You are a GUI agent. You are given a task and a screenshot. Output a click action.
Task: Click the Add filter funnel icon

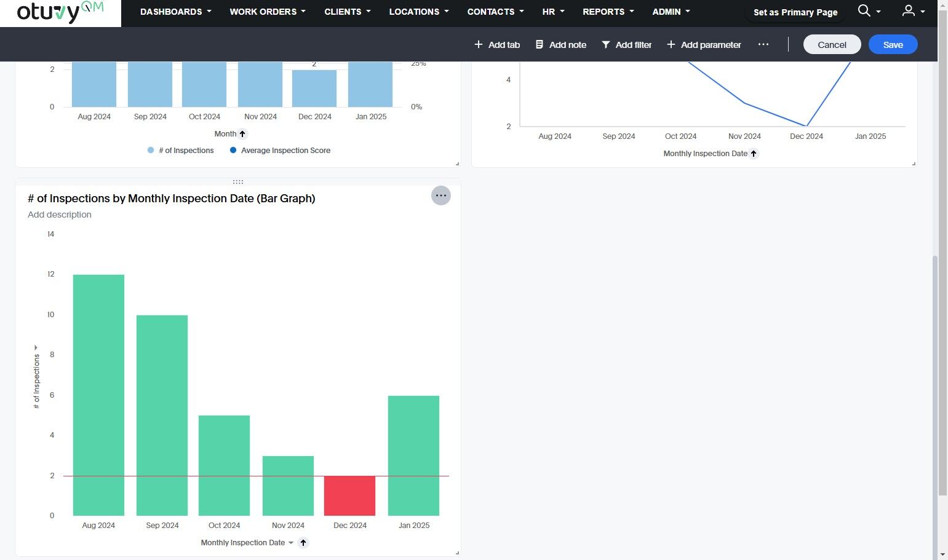tap(606, 44)
